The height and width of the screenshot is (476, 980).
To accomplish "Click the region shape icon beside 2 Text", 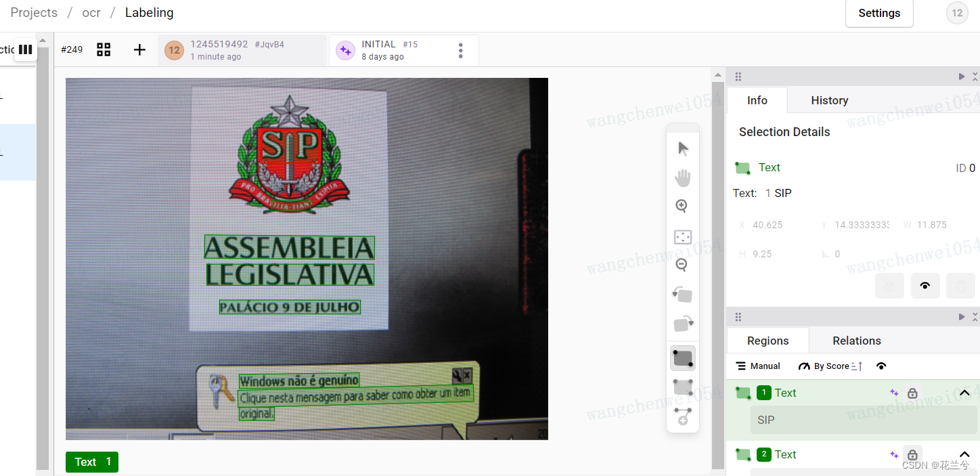I will click(743, 454).
